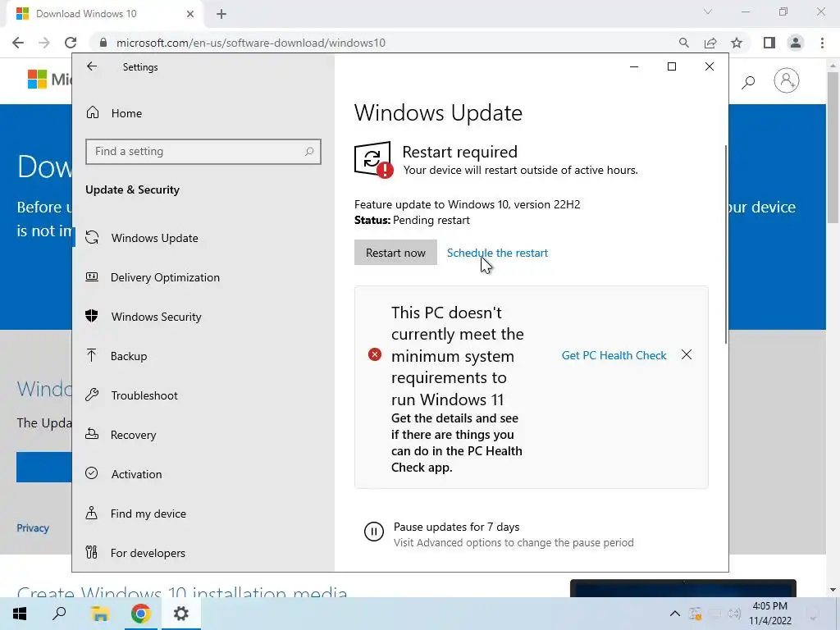Viewport: 840px width, 630px height.
Task: Close the Download Windows 10 tab
Action: coord(189,14)
